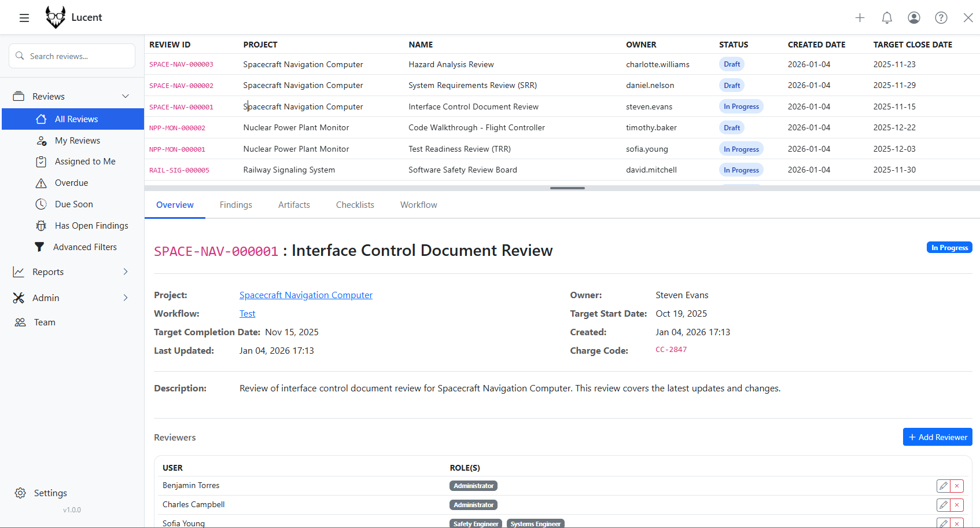The width and height of the screenshot is (980, 528).
Task: Click the Add Reviewer button
Action: (937, 437)
